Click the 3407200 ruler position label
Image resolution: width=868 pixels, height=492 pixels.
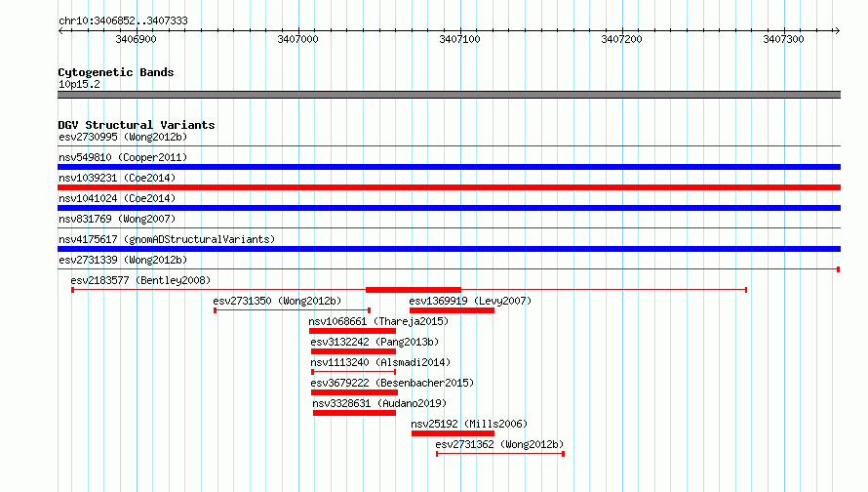621,39
